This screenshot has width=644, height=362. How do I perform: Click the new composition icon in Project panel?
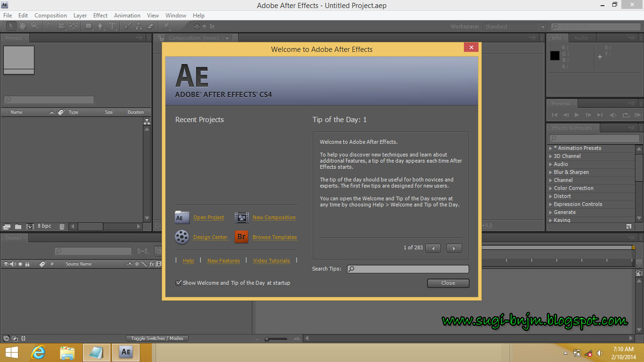click(30, 226)
